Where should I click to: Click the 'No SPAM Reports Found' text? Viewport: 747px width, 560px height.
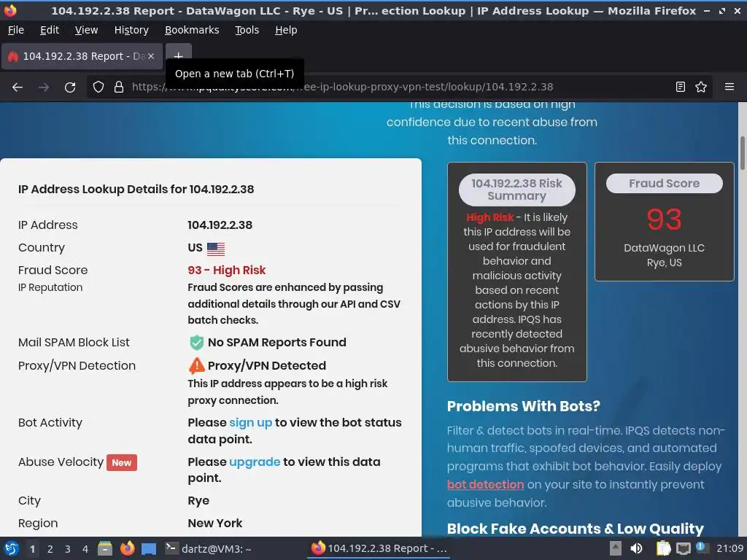coord(276,343)
